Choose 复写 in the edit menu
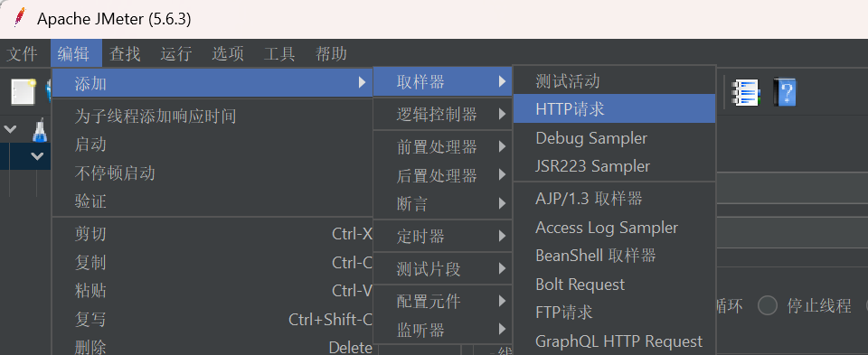The width and height of the screenshot is (868, 355). tap(212, 320)
